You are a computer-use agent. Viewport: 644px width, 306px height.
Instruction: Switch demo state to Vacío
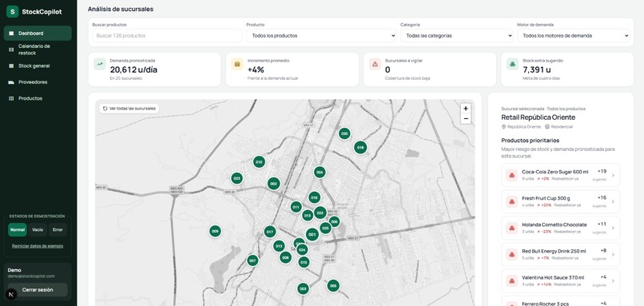tap(38, 229)
